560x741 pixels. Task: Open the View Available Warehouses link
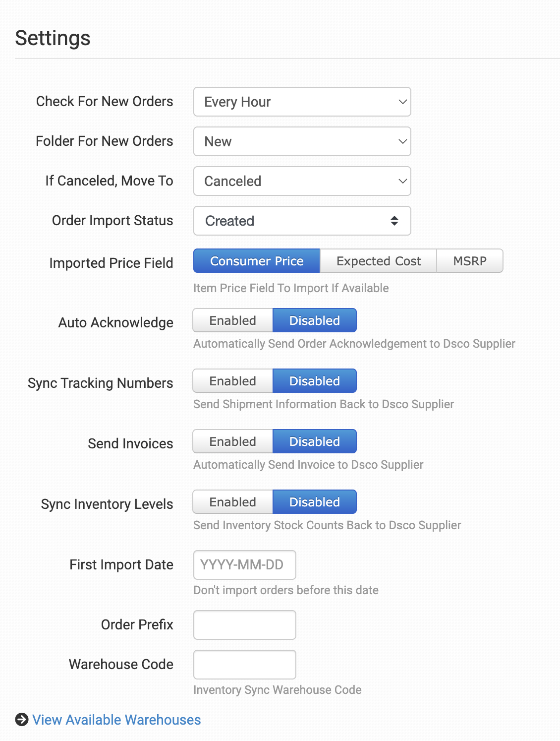click(116, 720)
